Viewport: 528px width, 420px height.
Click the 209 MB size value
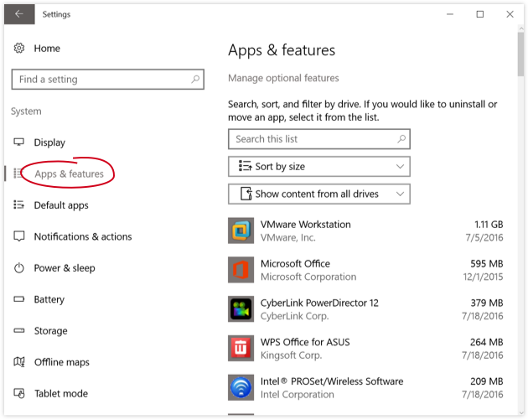487,381
